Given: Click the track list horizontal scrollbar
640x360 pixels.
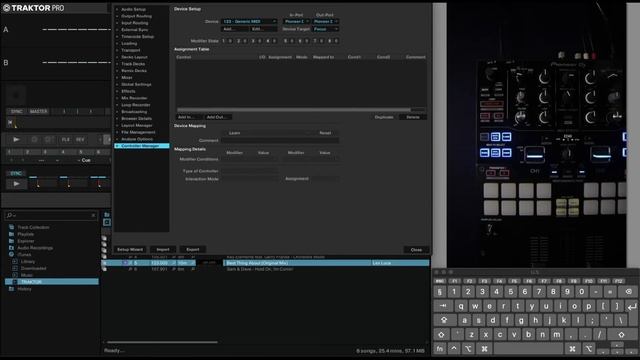Looking at the screenshot, I should [x=162, y=342].
